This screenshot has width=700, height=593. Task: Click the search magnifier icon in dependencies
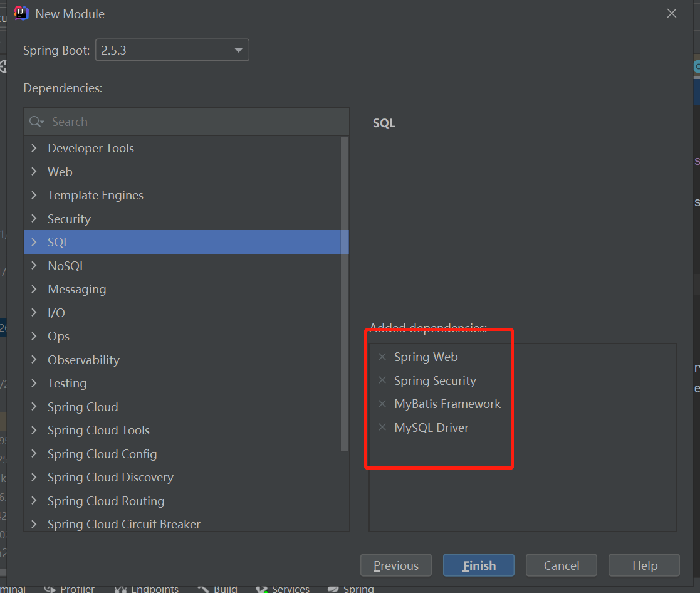pos(36,122)
